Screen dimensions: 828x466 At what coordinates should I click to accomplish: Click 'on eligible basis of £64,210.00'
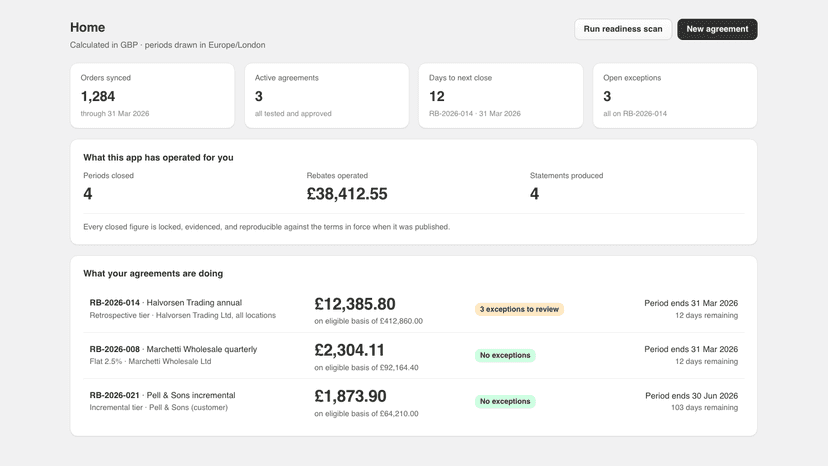[x=366, y=414]
